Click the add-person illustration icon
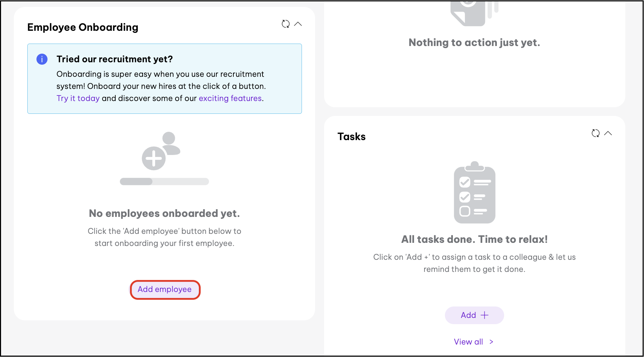 click(x=161, y=151)
